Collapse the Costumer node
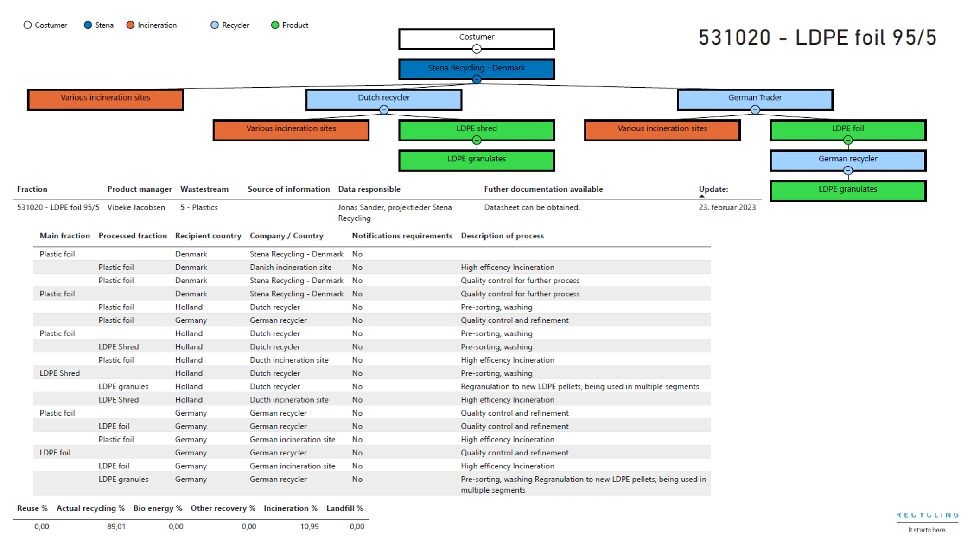This screenshot has height=538, width=980. [x=477, y=49]
